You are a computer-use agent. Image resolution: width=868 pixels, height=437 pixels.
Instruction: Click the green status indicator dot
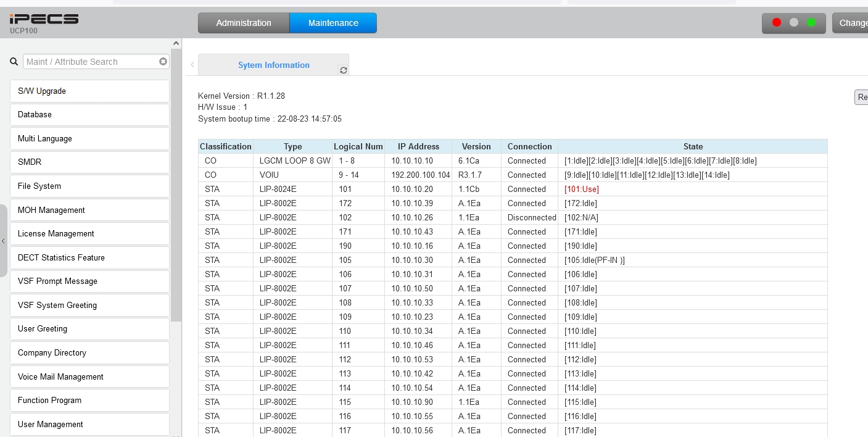(811, 23)
